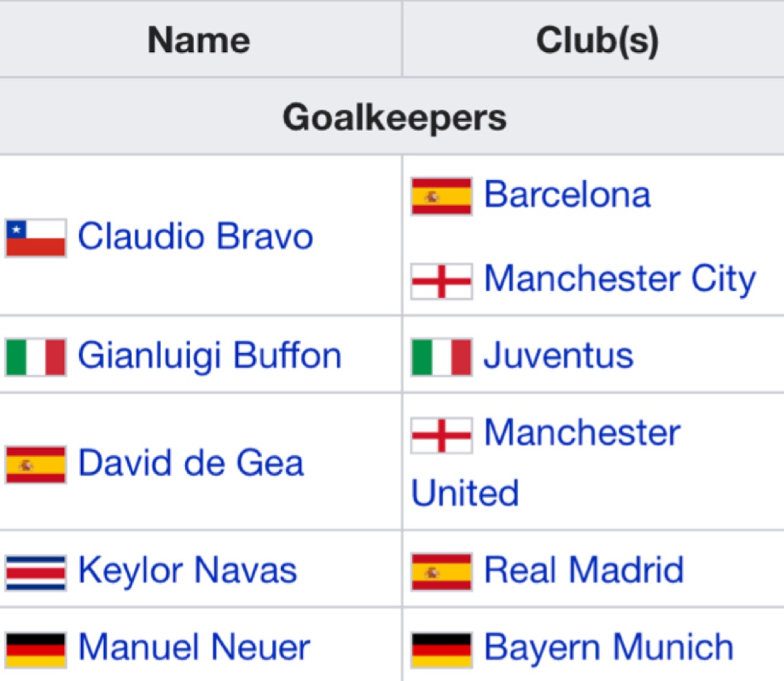
Task: Click the Spain flag beside David de Gea
Action: click(x=36, y=465)
